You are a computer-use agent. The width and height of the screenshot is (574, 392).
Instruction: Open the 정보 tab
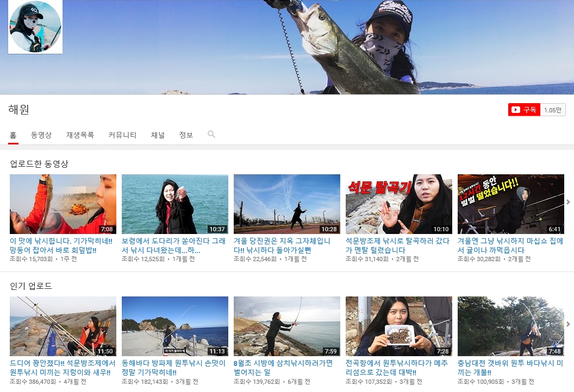pyautogui.click(x=186, y=135)
